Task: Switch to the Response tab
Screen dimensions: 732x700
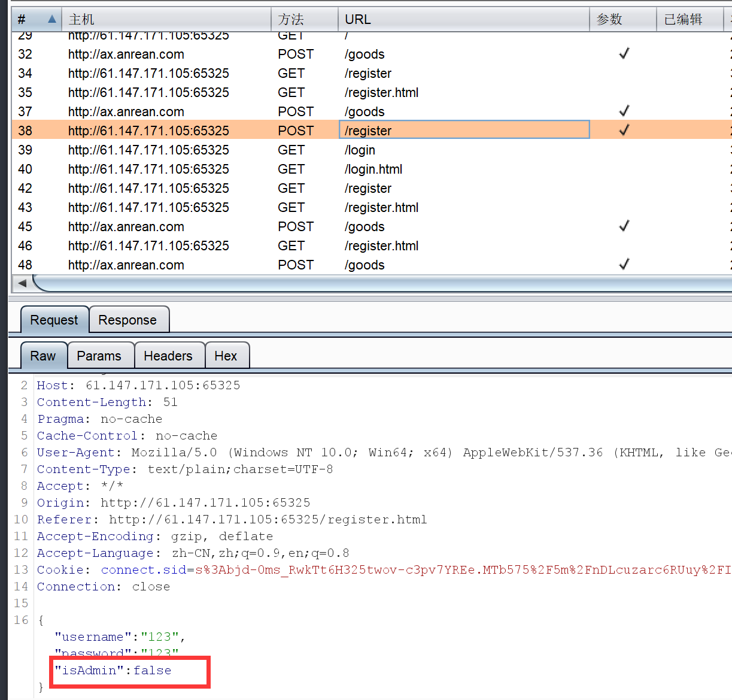Action: click(x=127, y=320)
